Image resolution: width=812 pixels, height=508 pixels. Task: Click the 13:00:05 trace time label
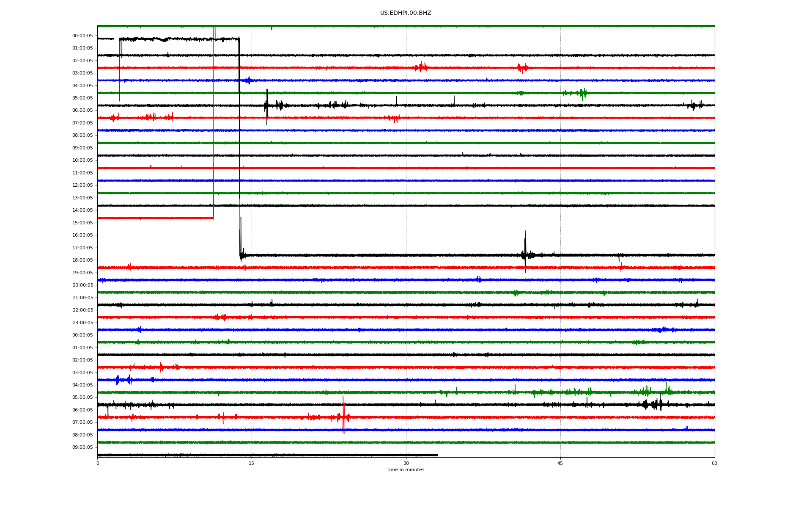(x=82, y=198)
